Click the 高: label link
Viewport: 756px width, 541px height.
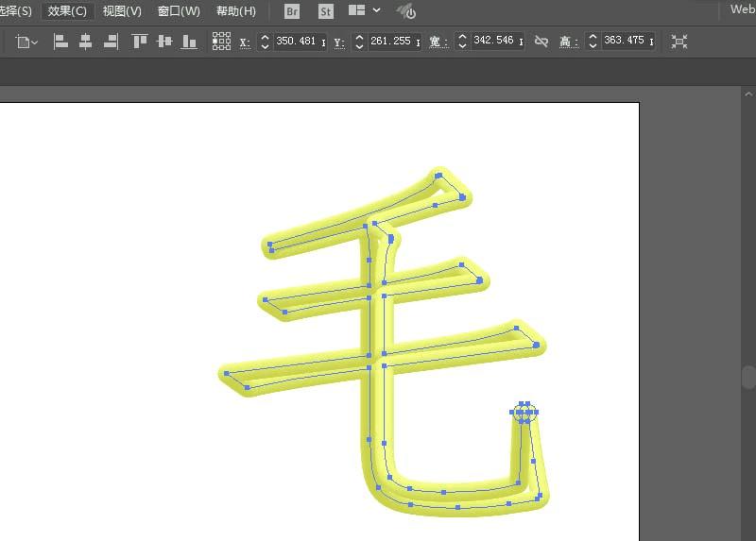pyautogui.click(x=569, y=42)
